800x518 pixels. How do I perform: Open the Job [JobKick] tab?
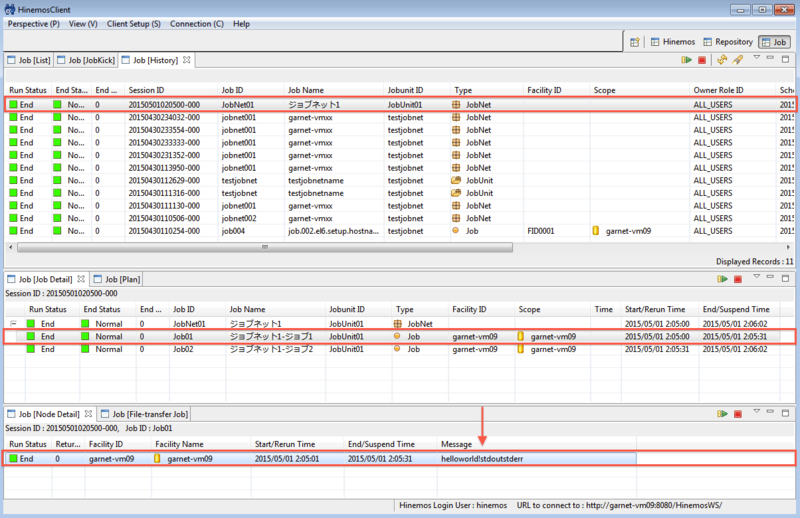86,60
